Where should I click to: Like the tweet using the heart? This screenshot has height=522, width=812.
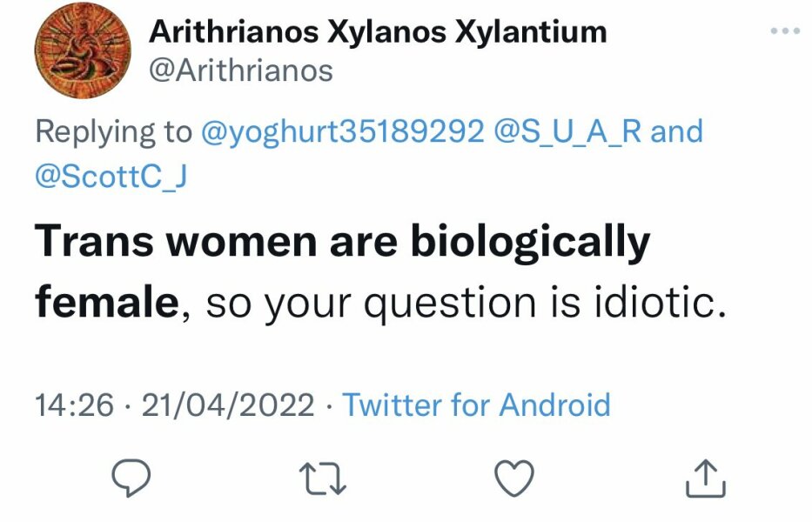(513, 475)
